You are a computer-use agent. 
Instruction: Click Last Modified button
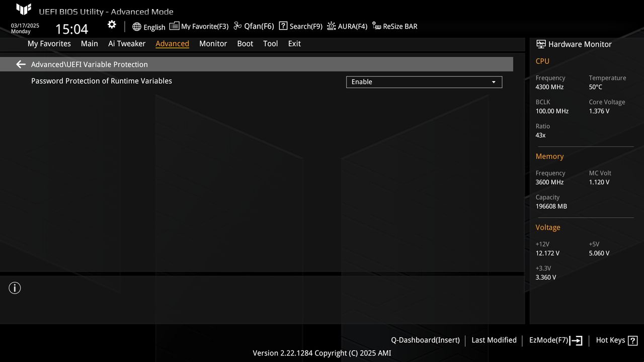click(x=494, y=340)
